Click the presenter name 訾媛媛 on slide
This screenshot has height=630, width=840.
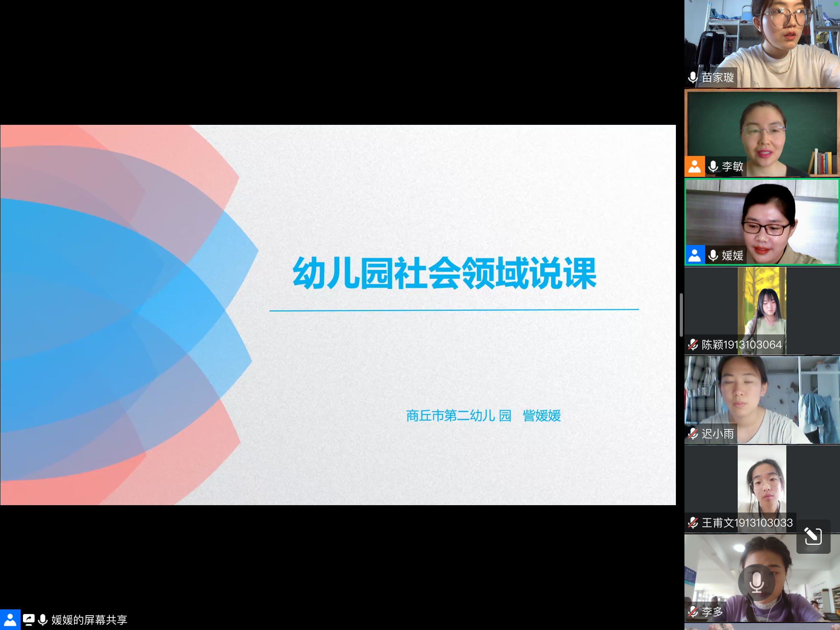pyautogui.click(x=542, y=416)
